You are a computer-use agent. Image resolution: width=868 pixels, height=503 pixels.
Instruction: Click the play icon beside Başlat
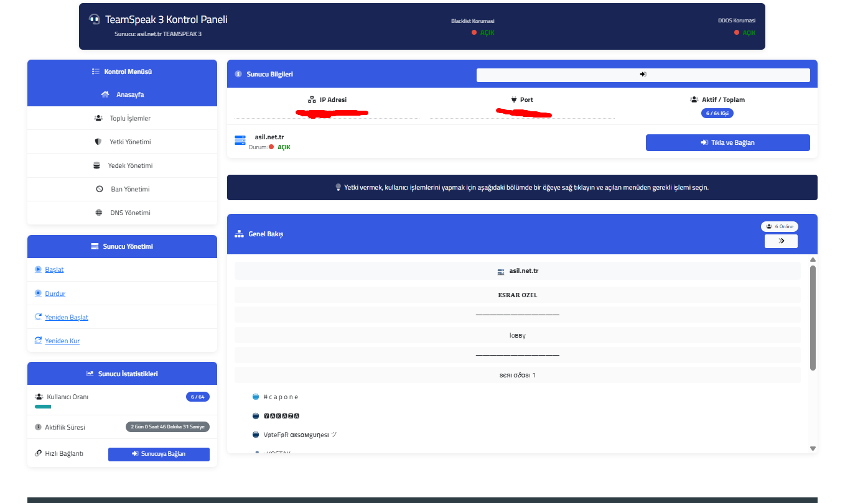coord(39,269)
